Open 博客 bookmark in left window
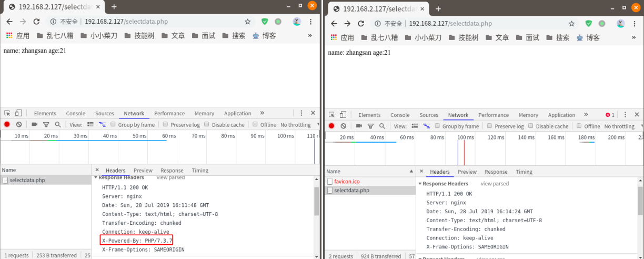 265,36
